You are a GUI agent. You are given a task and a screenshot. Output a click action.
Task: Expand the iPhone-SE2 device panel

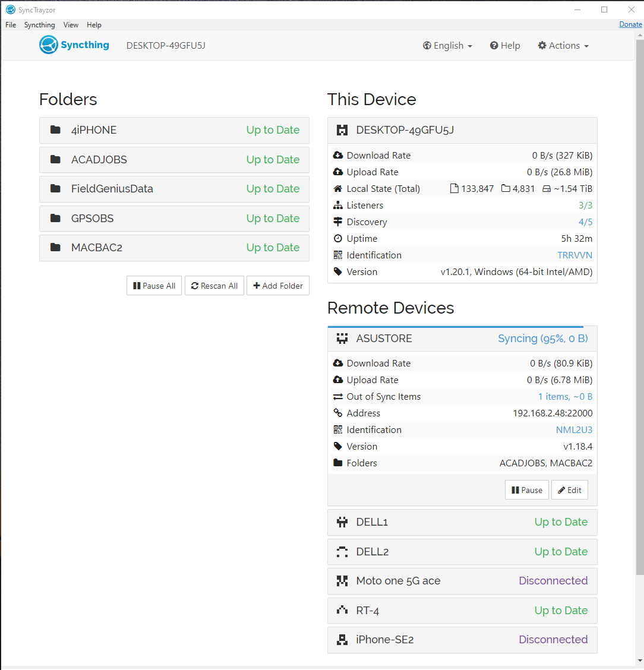coord(462,640)
